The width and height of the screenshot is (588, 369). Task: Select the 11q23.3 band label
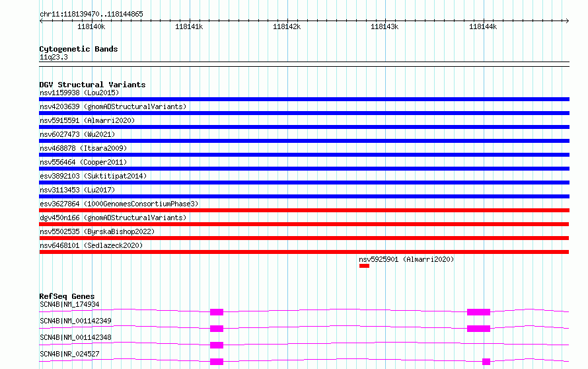pyautogui.click(x=54, y=57)
